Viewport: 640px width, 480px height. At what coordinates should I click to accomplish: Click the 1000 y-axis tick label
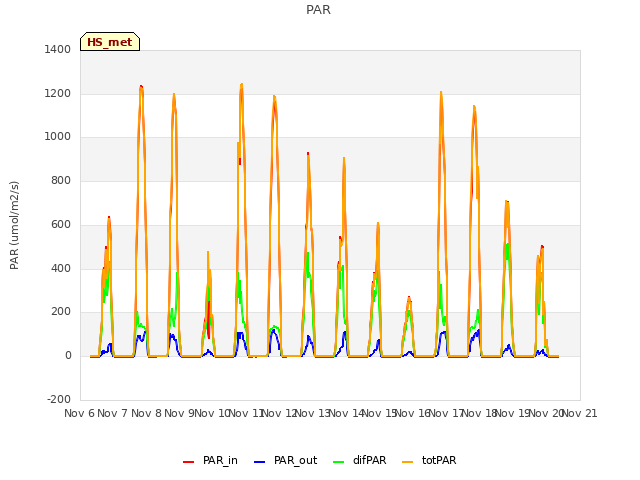point(58,137)
